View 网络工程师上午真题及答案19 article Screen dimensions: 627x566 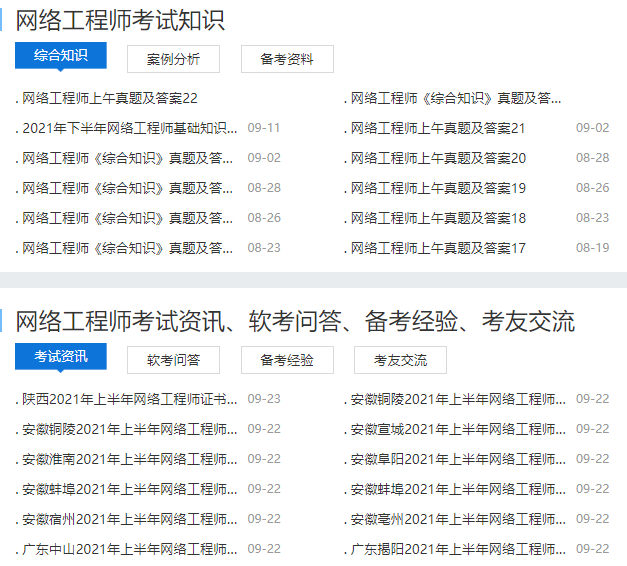click(x=438, y=188)
